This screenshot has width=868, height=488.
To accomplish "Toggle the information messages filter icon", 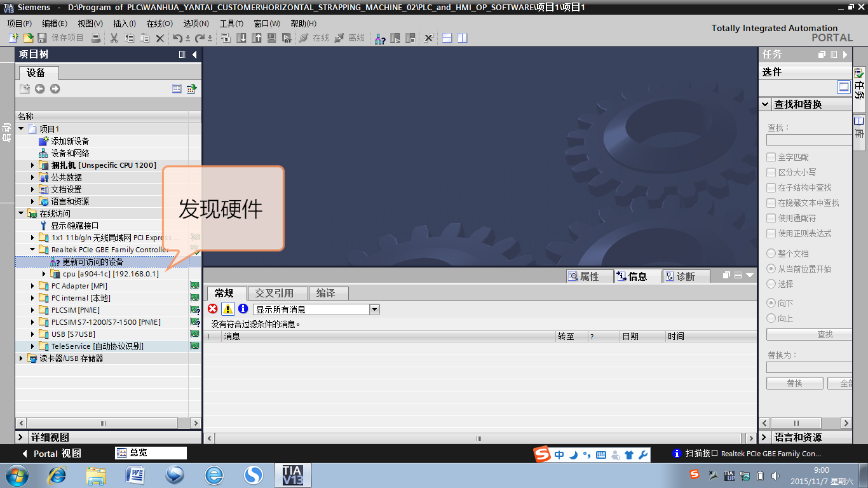I will [x=243, y=309].
